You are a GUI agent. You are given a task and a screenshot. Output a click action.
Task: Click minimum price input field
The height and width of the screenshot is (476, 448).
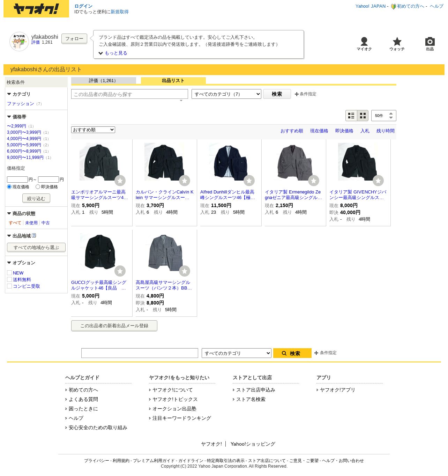(x=17, y=180)
